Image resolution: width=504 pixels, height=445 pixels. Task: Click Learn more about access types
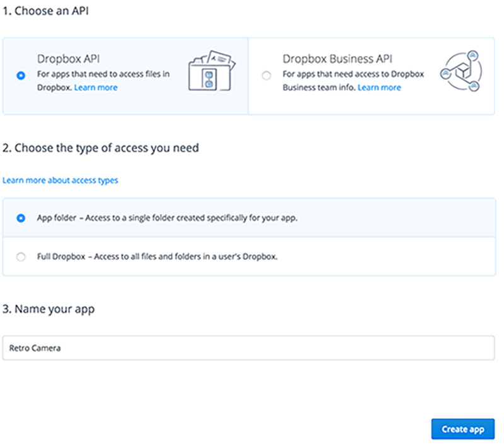pos(60,181)
